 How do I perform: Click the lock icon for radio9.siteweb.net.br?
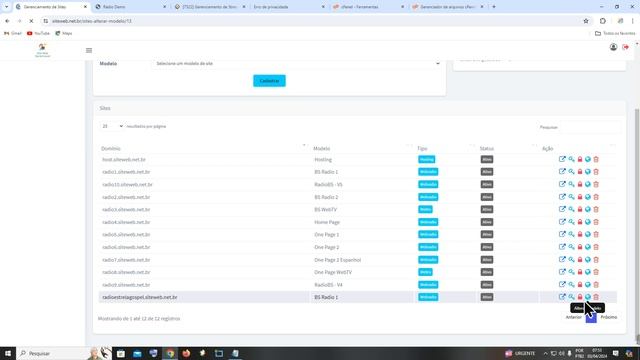(580, 284)
